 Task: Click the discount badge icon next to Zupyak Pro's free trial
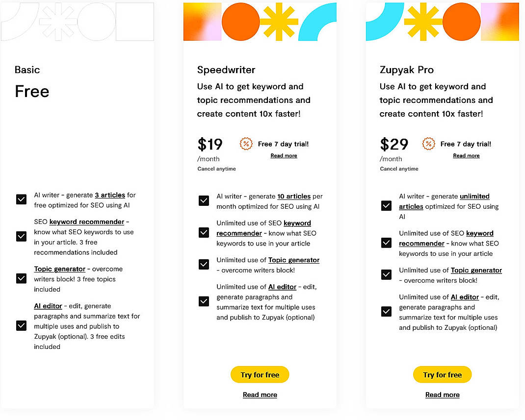click(x=428, y=144)
